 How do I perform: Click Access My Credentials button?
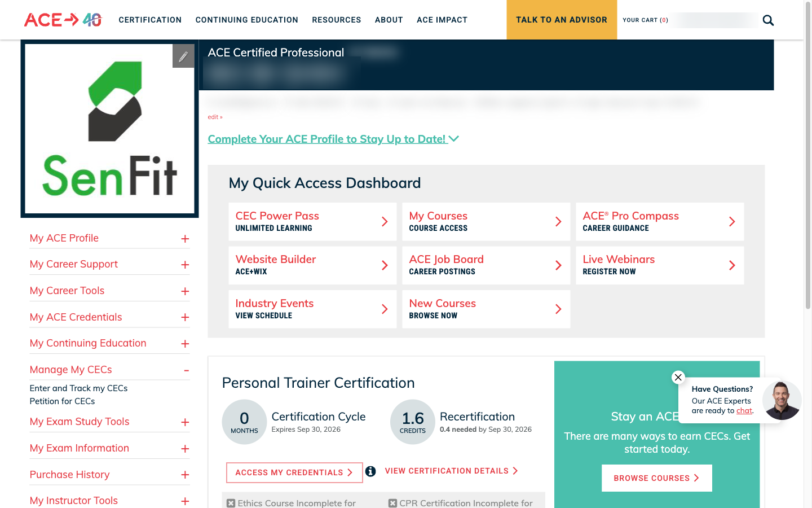coord(294,472)
